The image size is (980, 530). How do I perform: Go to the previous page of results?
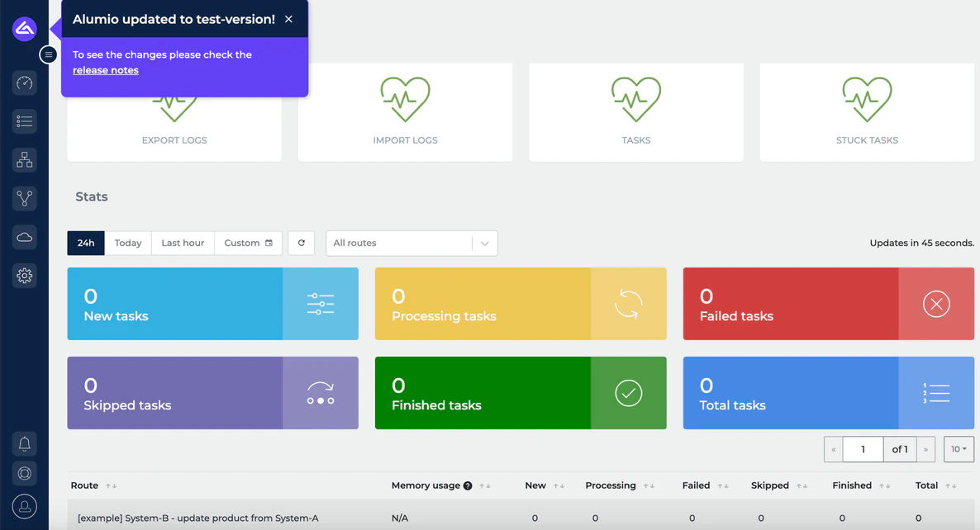833,449
